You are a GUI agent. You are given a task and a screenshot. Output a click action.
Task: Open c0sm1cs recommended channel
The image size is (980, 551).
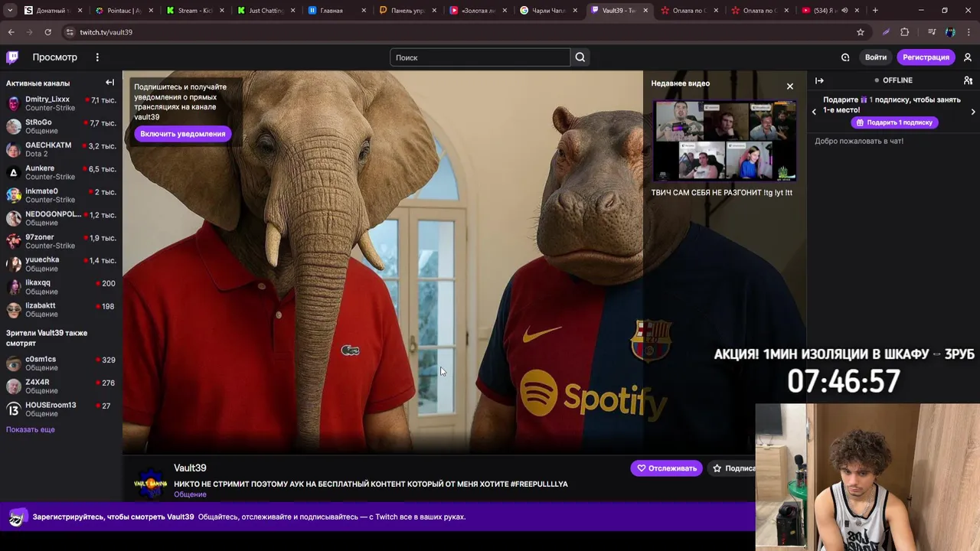[61, 364]
